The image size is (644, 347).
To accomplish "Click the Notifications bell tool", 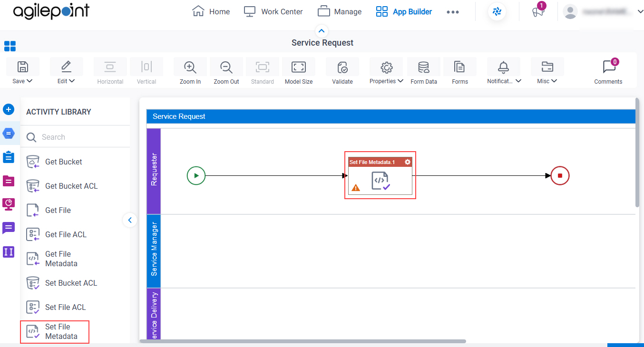I will (504, 67).
